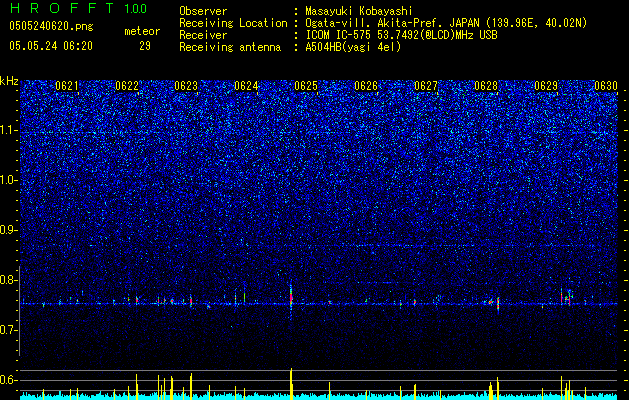629x400 pixels.
Task: Select observer name Masayuki Kobayashi
Action: [358, 11]
